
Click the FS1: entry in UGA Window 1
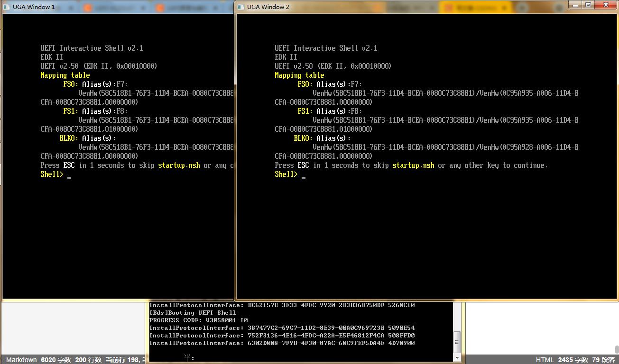click(x=71, y=111)
